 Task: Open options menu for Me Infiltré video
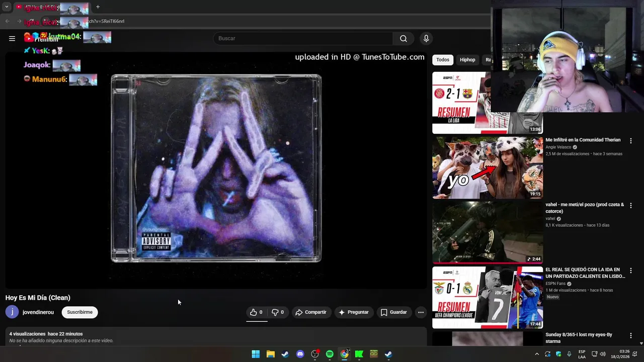tap(630, 141)
